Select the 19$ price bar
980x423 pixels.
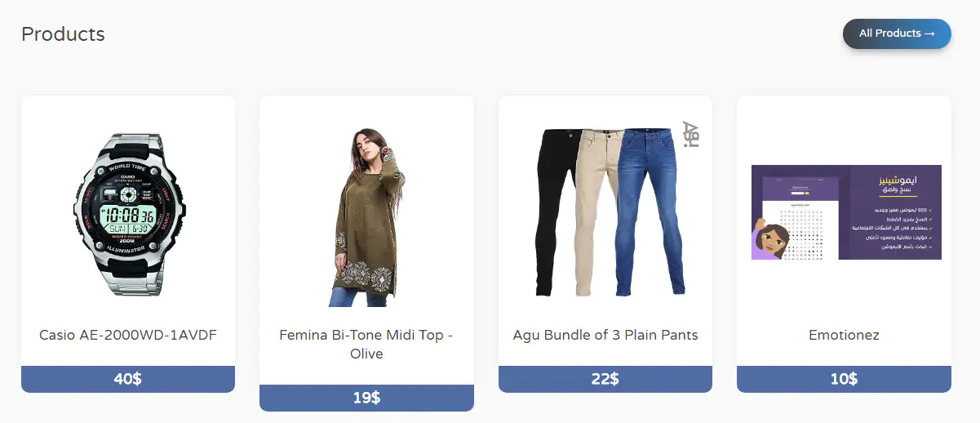[x=366, y=398]
